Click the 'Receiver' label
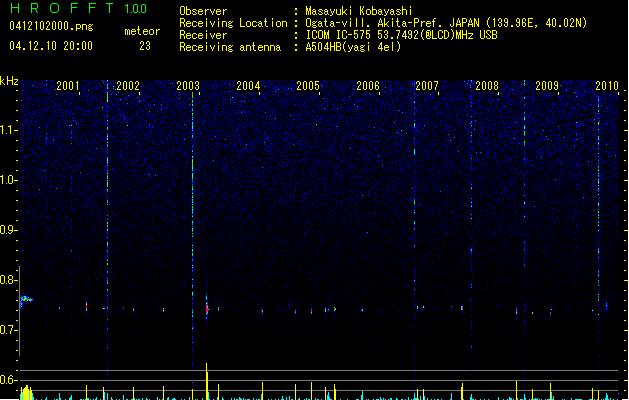629x400 pixels. pos(203,35)
